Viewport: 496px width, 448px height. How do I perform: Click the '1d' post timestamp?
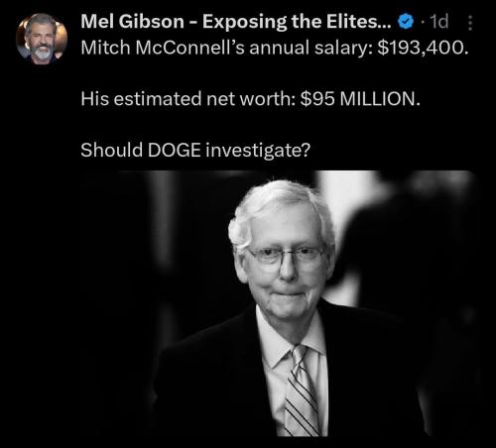coord(438,22)
